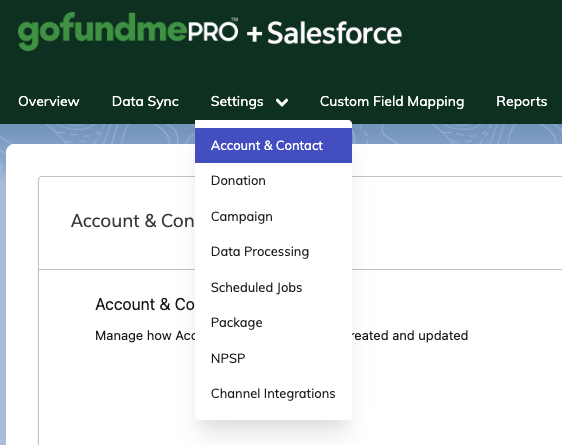The height and width of the screenshot is (445, 562).
Task: Choose Scheduled Jobs menu item
Action: click(273, 287)
